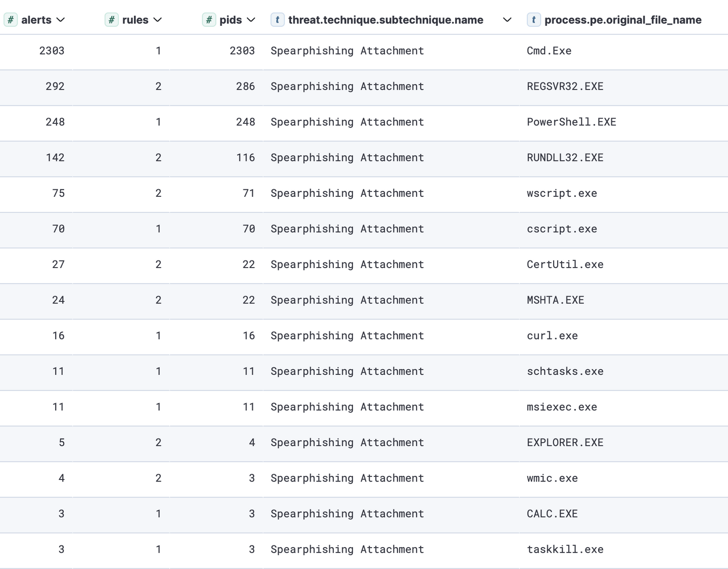Select the Cmd.Exe file name cell
728x569 pixels.
549,51
